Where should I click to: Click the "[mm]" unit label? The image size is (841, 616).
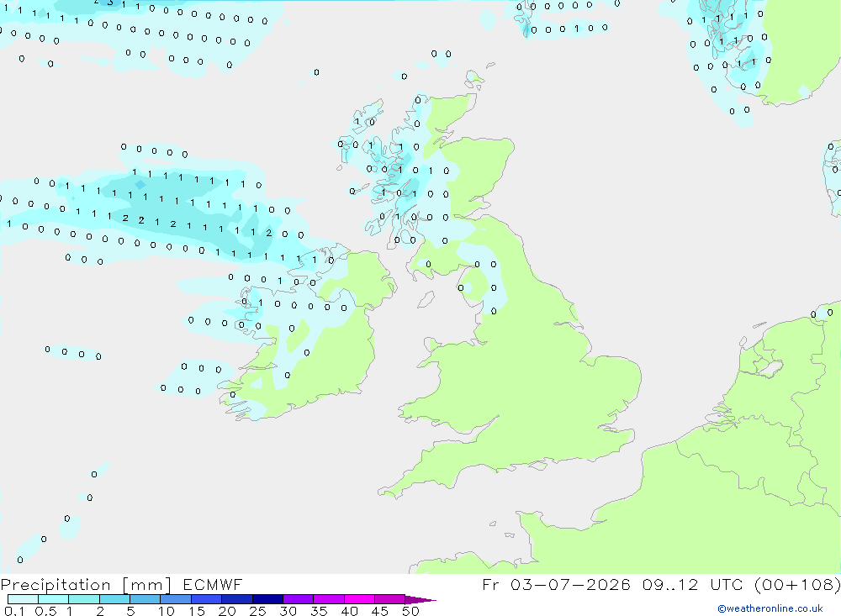click(x=147, y=585)
